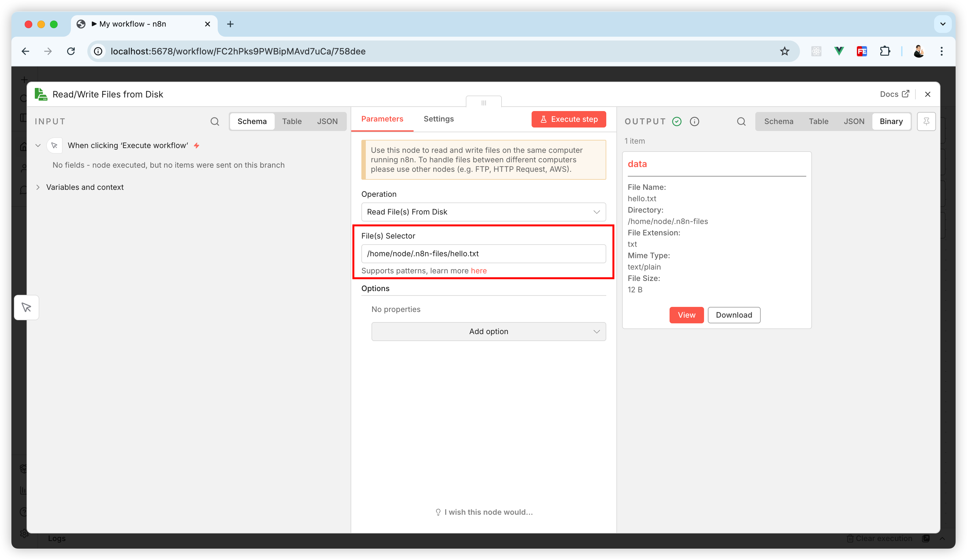Expand Variables and context section
The image size is (967, 560).
coord(84,187)
